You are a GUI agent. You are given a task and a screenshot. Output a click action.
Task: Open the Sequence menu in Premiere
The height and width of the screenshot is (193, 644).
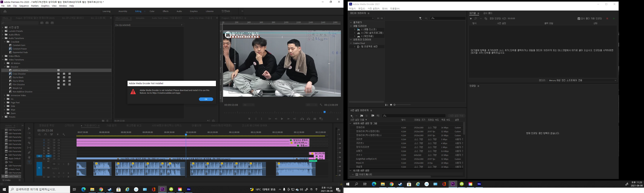pos(24,6)
